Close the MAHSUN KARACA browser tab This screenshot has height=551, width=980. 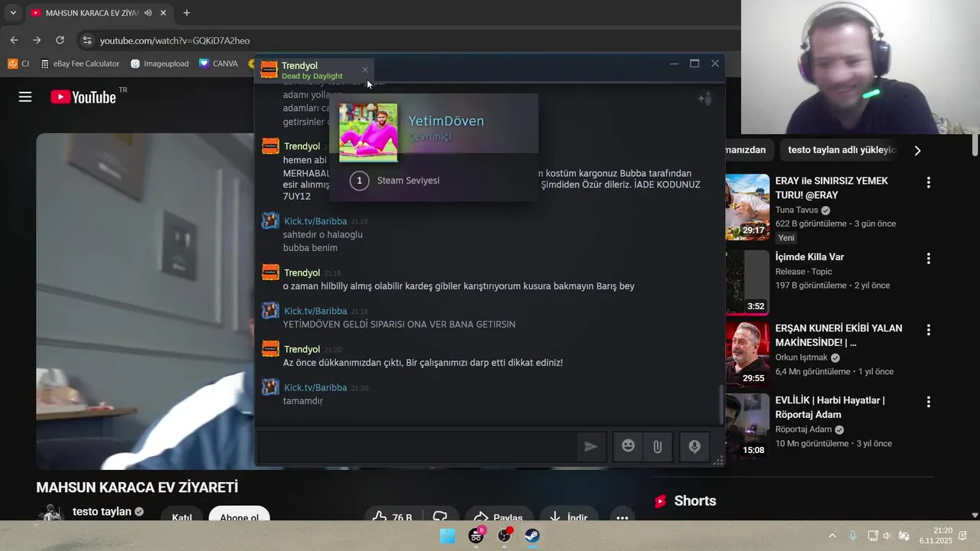[164, 13]
